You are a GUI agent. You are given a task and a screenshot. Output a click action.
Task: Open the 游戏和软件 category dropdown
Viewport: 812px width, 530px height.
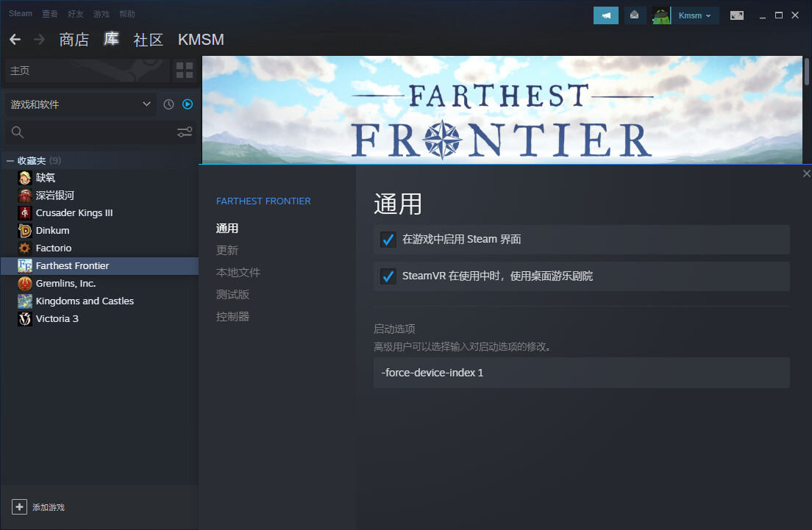tap(80, 104)
